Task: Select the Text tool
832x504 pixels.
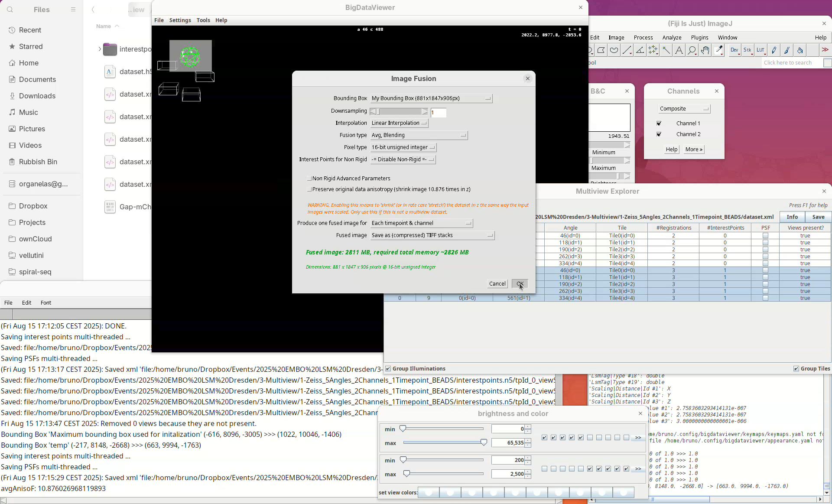Action: tap(679, 50)
